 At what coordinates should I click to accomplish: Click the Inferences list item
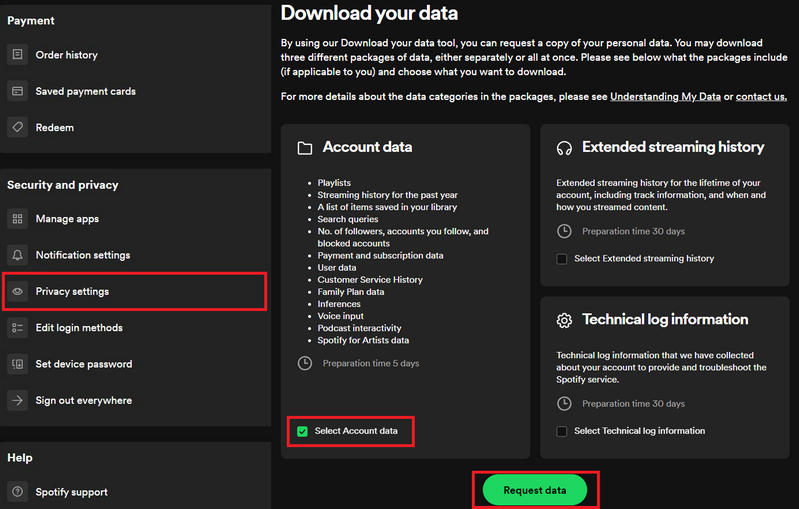(x=339, y=304)
